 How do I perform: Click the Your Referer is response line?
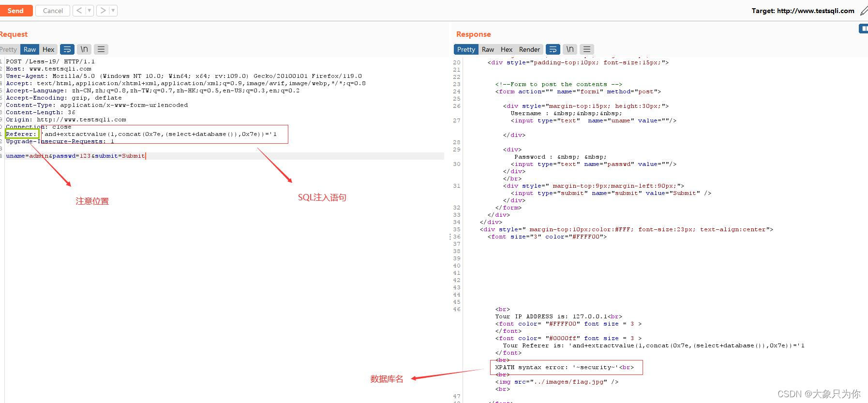[654, 345]
